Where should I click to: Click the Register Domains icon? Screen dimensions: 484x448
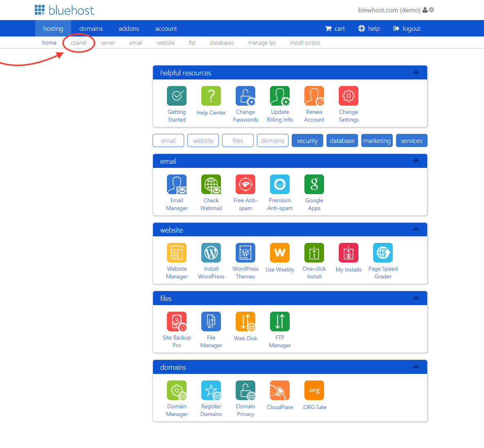click(211, 391)
